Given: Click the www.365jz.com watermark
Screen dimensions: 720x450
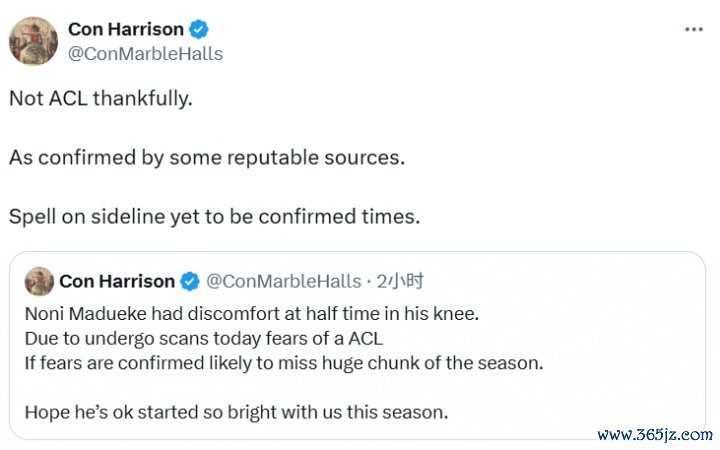Looking at the screenshot, I should pyautogui.click(x=655, y=435).
